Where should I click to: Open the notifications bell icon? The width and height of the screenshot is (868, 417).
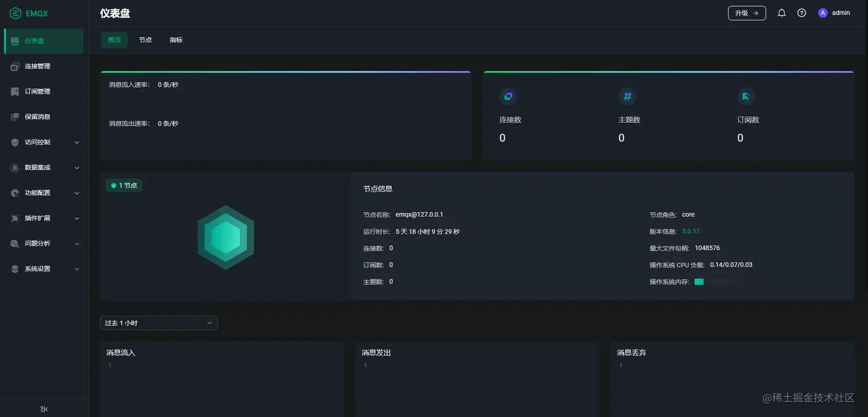781,13
